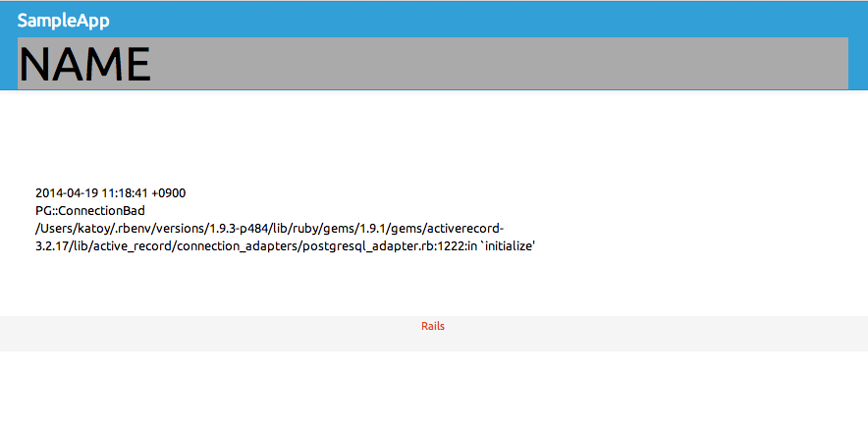This screenshot has height=428, width=868.
Task: Open the SampleApp brand link
Action: pos(63,21)
